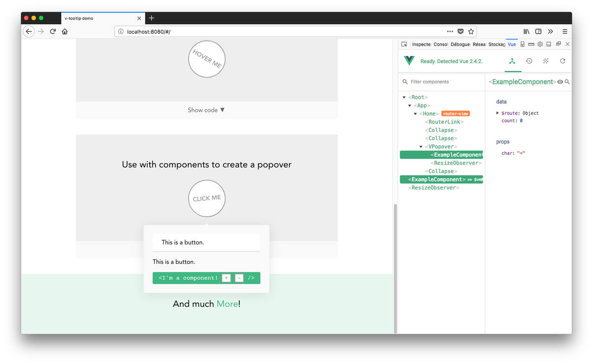Image resolution: width=593 pixels, height=364 pixels.
Task: Refresh Vue DevTools with the reload icon
Action: (x=562, y=61)
